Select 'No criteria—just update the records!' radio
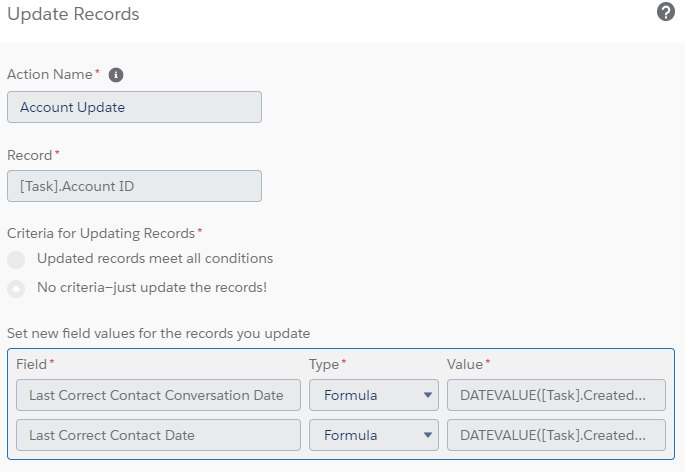Viewport: 685px width, 472px height. (16, 288)
